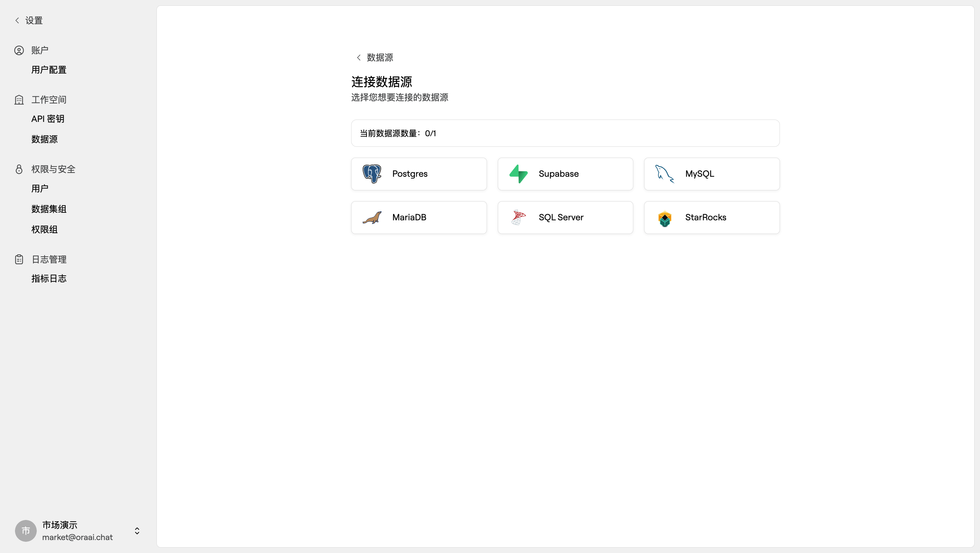Click the 日志管理 clipboard icon
The height and width of the screenshot is (553, 980).
(19, 259)
